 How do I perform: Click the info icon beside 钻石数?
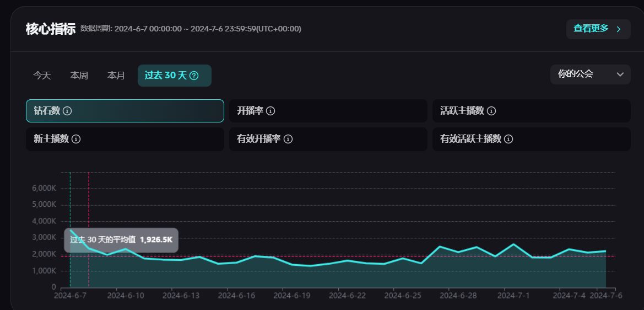coord(67,111)
